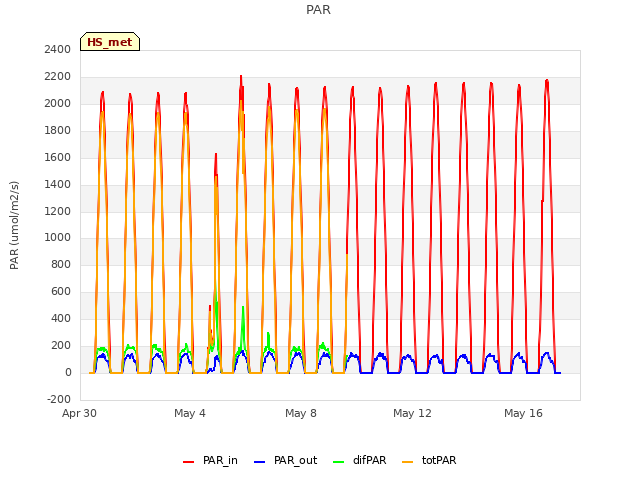
Task: Click the 2000 y-axis tick label
Action: click(58, 103)
